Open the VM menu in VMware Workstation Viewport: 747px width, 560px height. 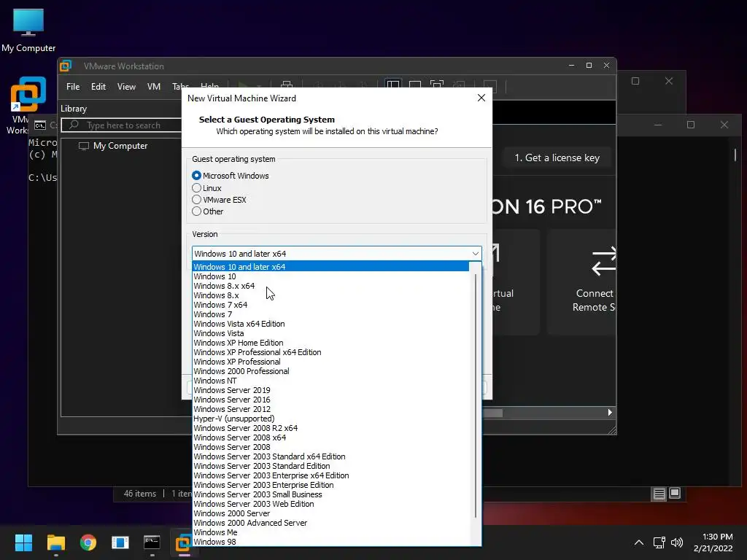[x=153, y=87]
